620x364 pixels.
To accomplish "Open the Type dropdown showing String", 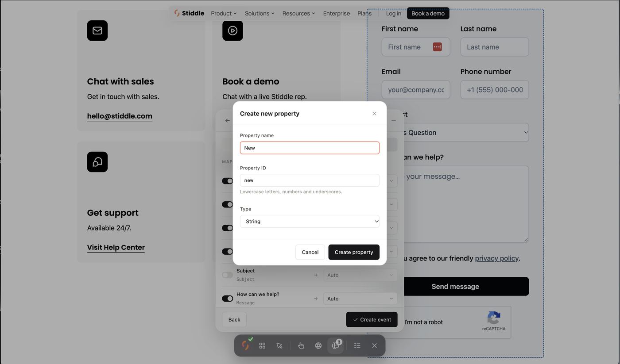I will pyautogui.click(x=310, y=221).
